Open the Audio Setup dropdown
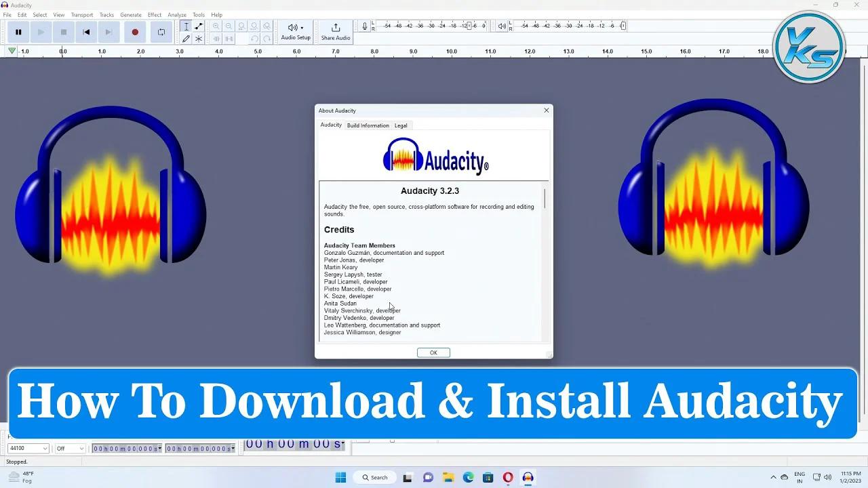The width and height of the screenshot is (868, 488). 295,31
